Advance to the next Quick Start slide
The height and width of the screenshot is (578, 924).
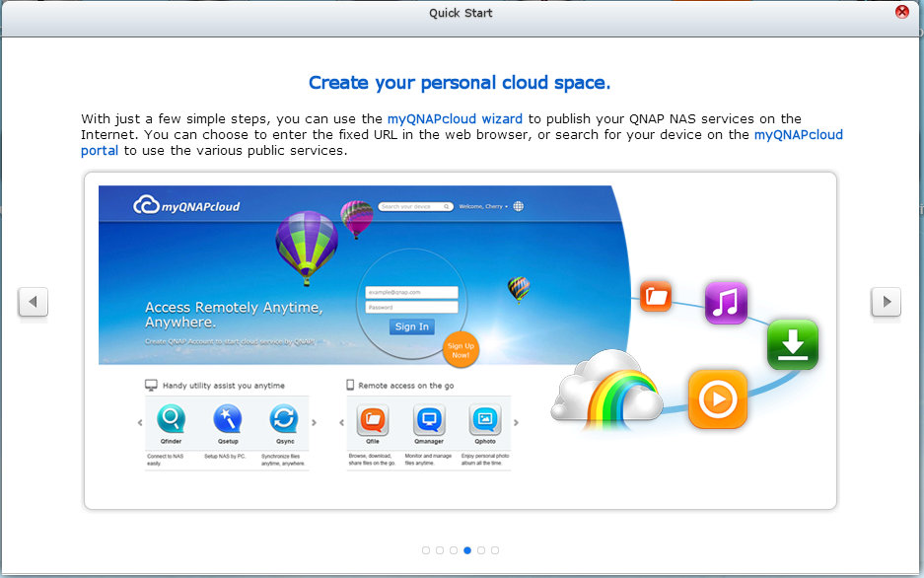(887, 302)
